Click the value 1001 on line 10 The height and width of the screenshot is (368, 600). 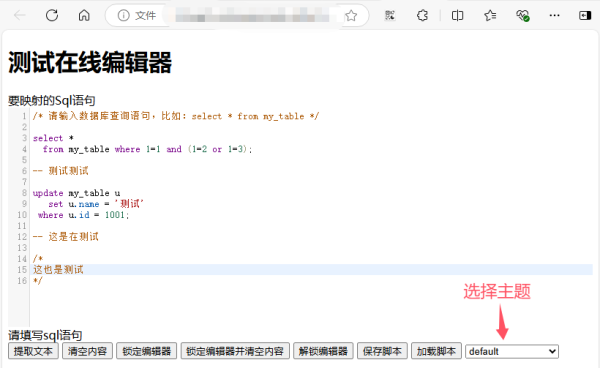(115, 215)
